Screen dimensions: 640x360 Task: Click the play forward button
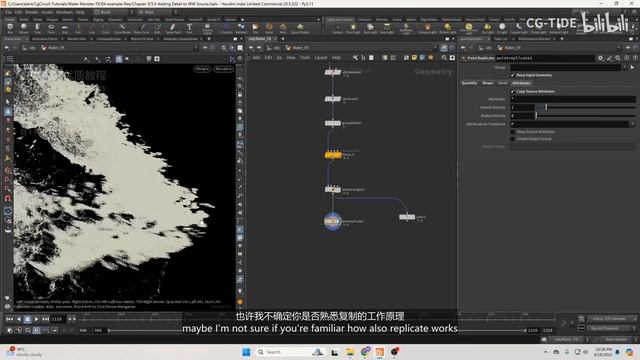pos(36,319)
